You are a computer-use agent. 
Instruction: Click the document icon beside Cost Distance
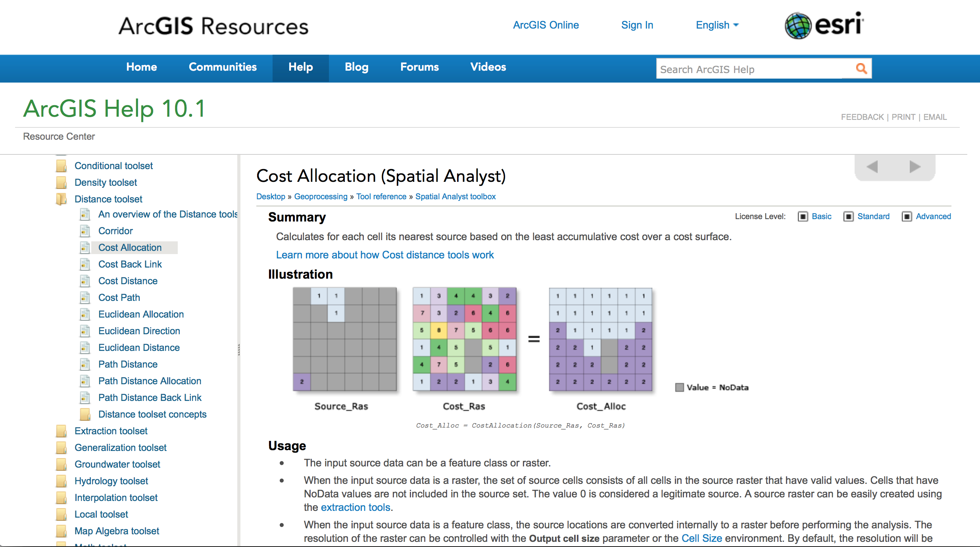(x=85, y=281)
